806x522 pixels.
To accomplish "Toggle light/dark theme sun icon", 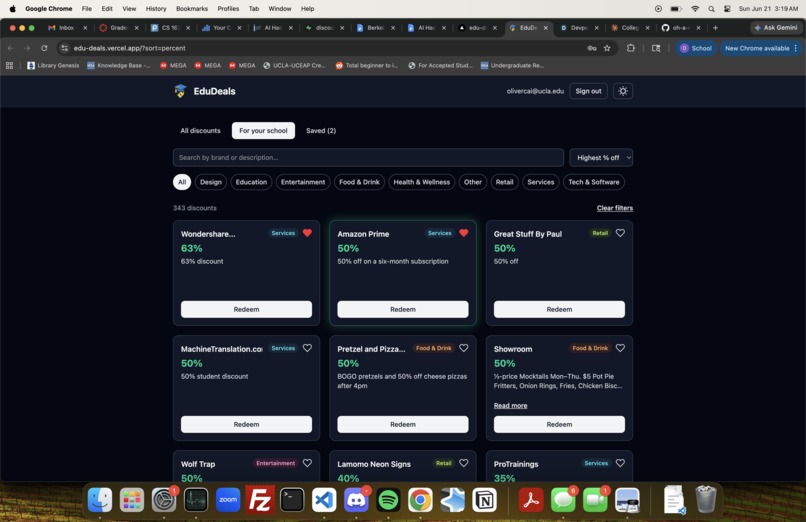I will click(x=622, y=91).
